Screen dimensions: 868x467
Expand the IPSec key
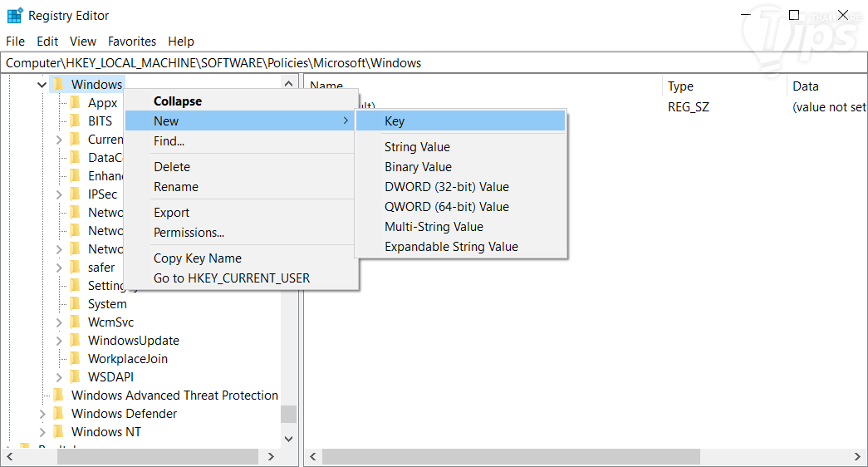59,194
